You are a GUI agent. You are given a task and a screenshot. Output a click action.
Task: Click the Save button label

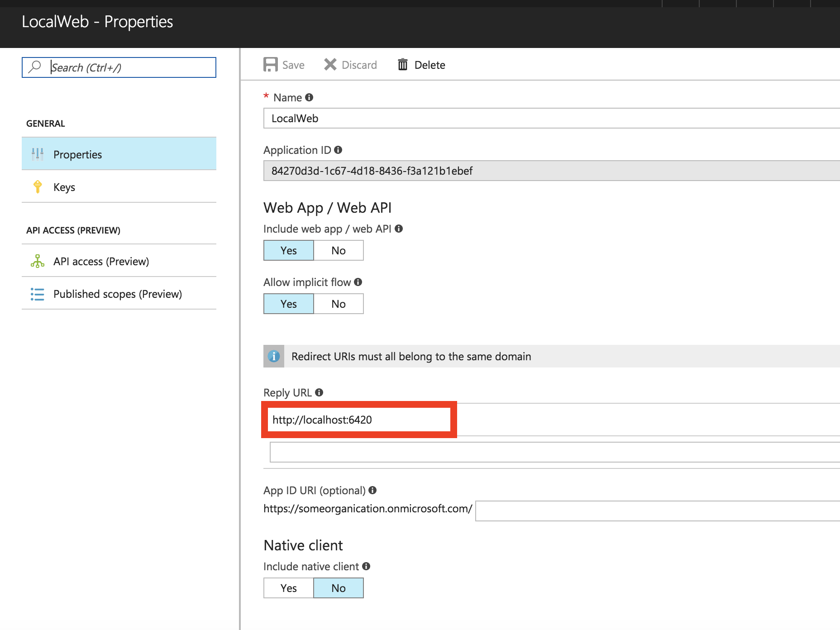[x=293, y=65]
